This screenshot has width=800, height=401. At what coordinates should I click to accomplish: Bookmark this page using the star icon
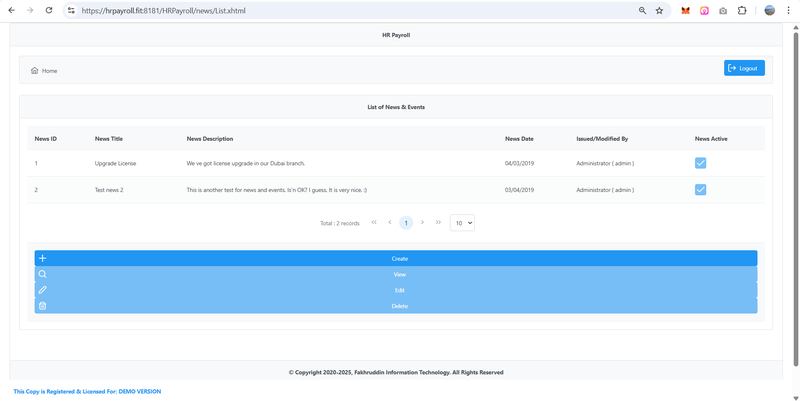659,11
